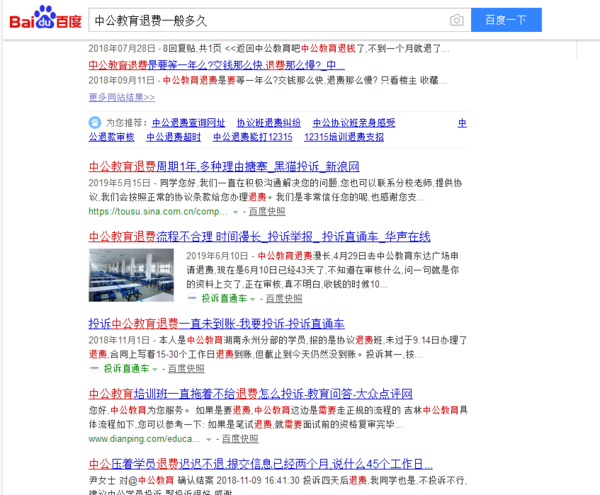The image size is (600, 495).
Task: Open suggestion 中公退费能打12315
Action: tap(253, 137)
